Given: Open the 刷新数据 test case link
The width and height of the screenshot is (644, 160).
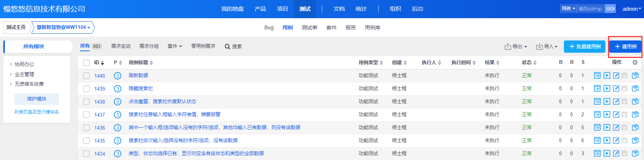Looking at the screenshot, I should pyautogui.click(x=138, y=75).
